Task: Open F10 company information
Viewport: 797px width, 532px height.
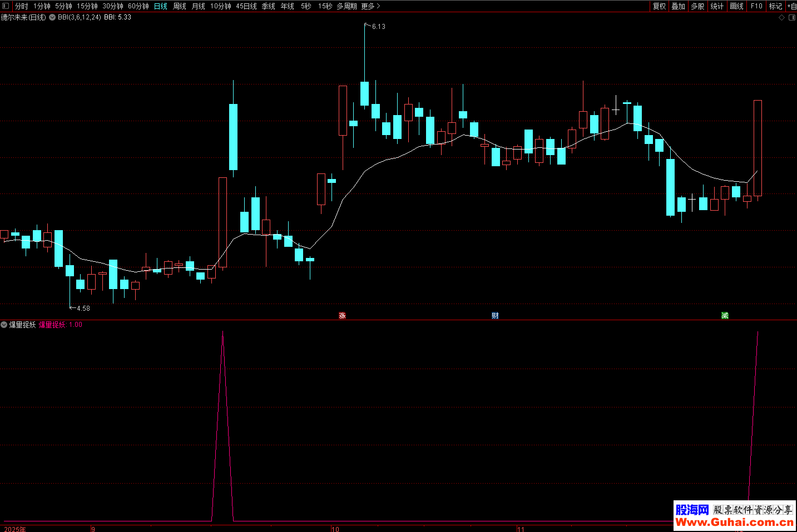Action: click(756, 6)
